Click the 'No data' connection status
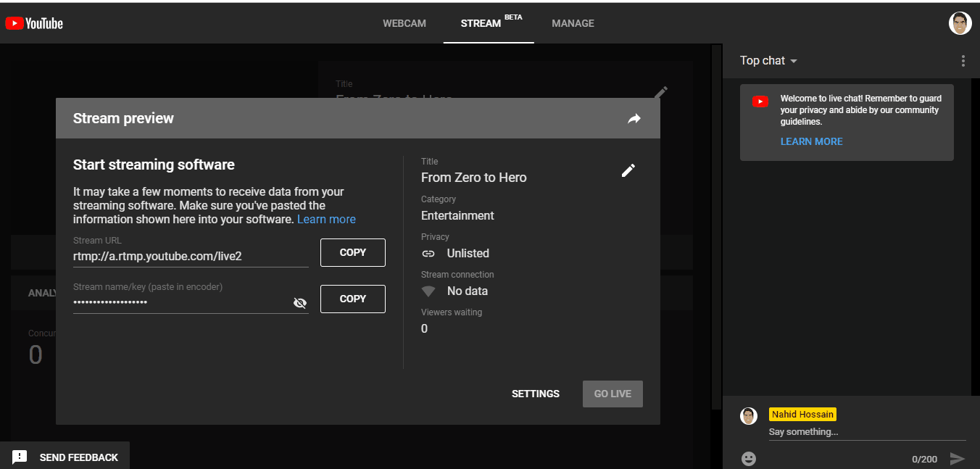Screen dimensions: 980x469 click(x=468, y=291)
